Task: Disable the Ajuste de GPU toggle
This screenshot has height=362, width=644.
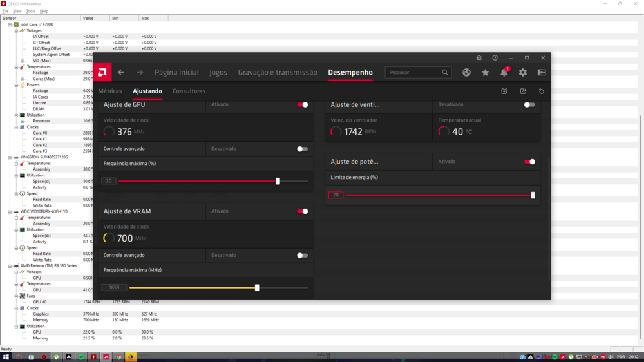Action: coord(302,104)
